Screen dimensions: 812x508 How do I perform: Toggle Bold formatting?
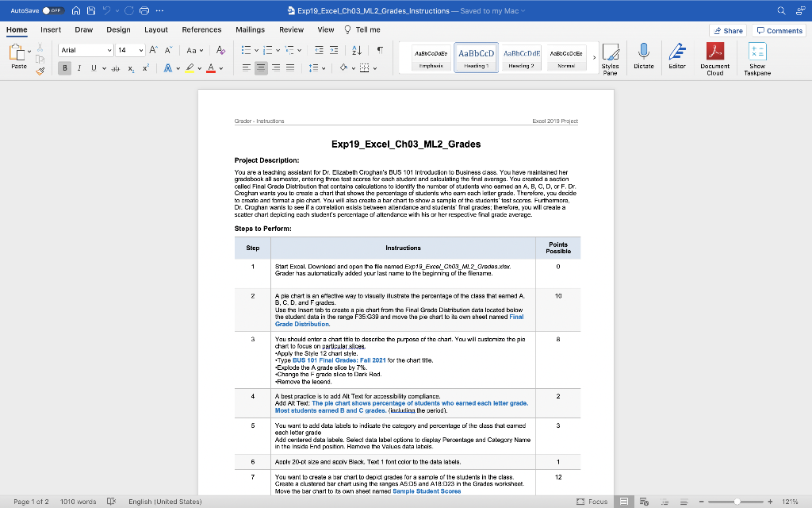pos(65,68)
